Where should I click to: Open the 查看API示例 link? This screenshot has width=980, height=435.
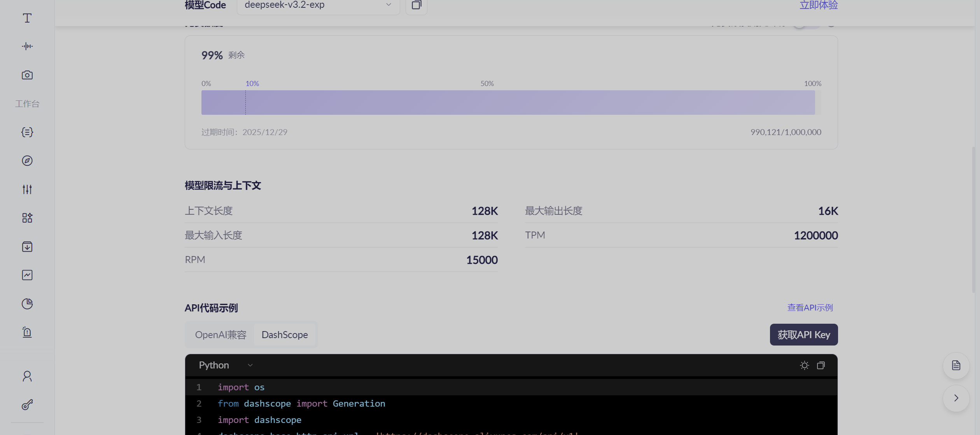pyautogui.click(x=810, y=308)
